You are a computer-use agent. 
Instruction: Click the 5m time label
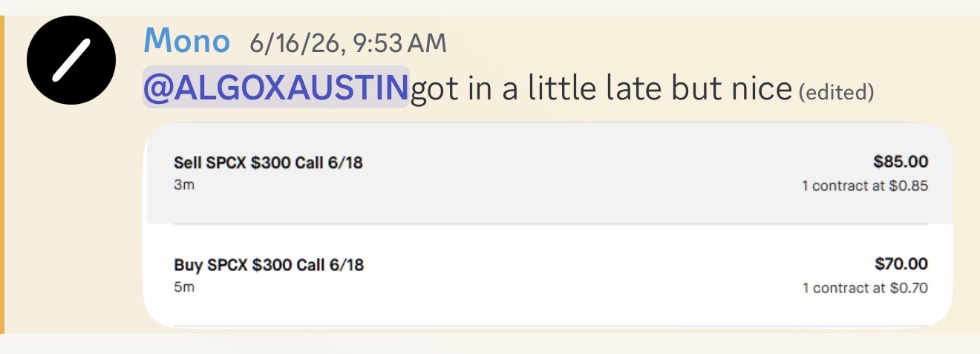(184, 287)
